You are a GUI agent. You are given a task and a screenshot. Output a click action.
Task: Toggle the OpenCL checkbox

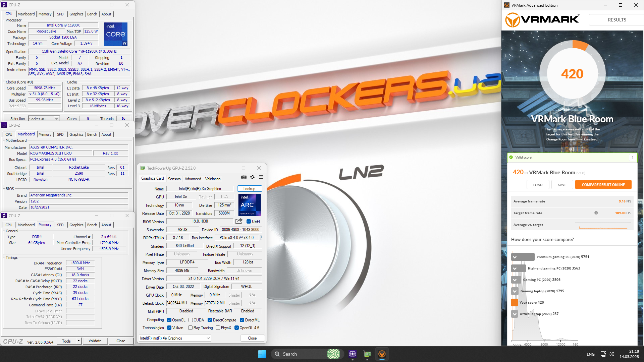(x=169, y=320)
